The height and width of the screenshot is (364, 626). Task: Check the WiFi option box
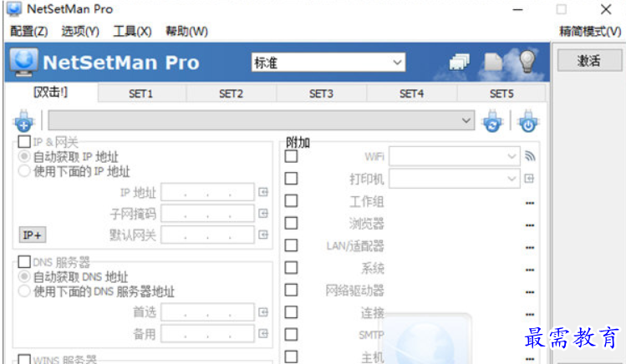(x=291, y=156)
